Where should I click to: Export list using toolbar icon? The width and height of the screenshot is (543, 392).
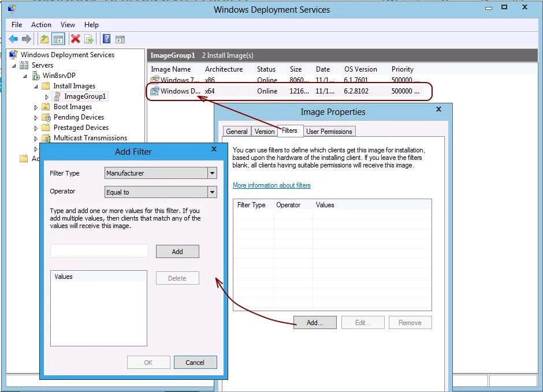click(89, 39)
